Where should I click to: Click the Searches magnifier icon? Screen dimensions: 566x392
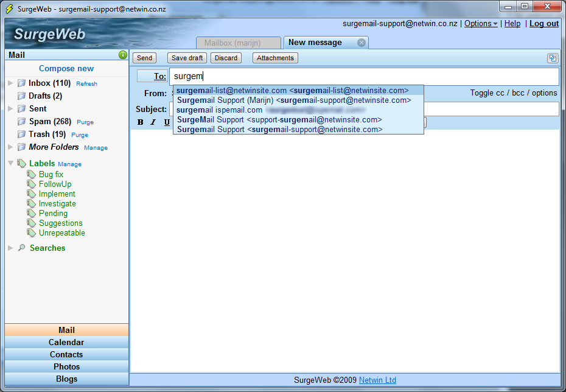pos(21,248)
